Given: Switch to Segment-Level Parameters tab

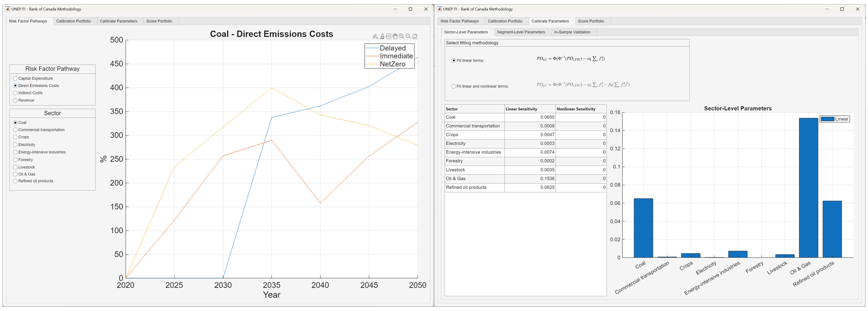Looking at the screenshot, I should (x=521, y=32).
